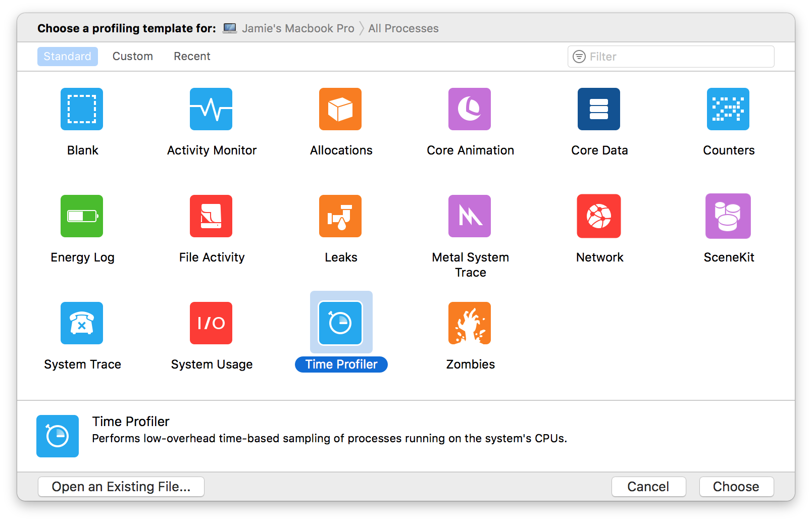
Task: Click the Metal System Trace label
Action: coord(471,265)
